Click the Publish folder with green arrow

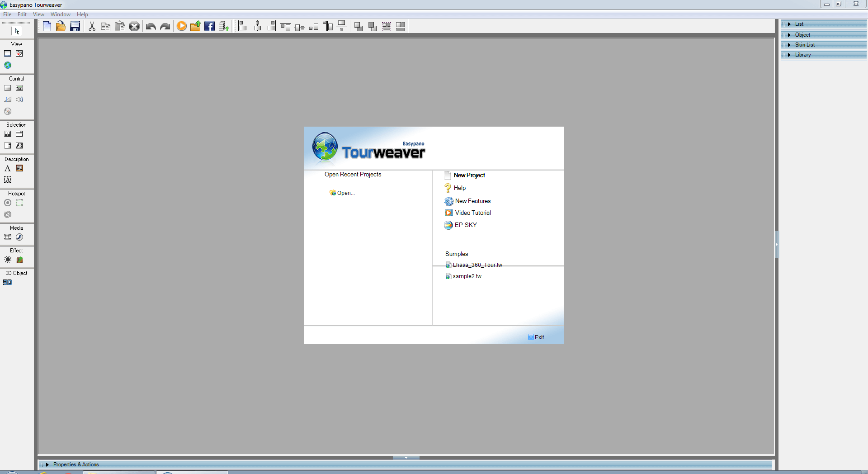(x=195, y=26)
